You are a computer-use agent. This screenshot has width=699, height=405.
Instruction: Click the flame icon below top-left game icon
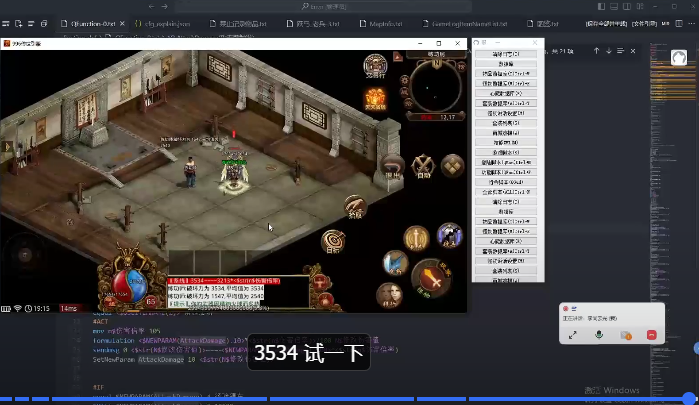click(375, 98)
